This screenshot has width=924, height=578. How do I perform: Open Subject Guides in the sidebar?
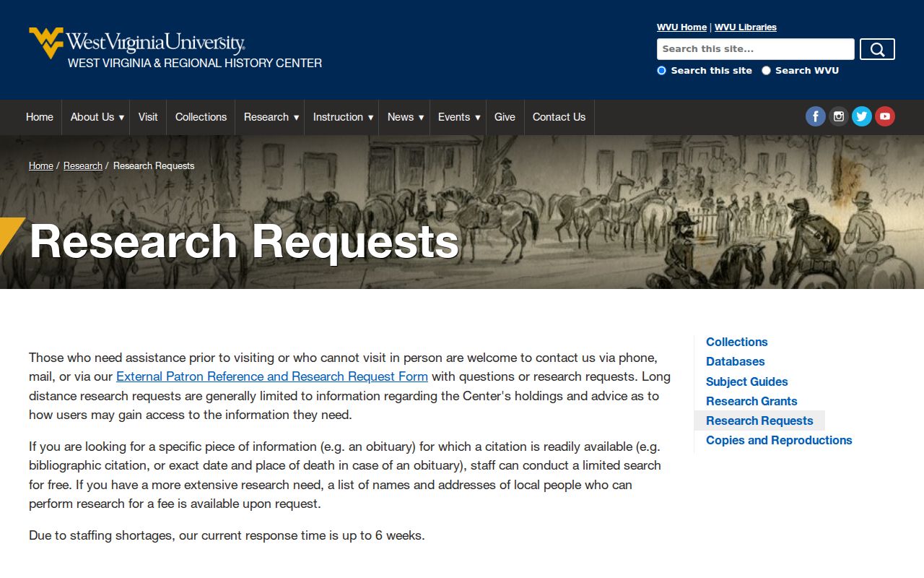pos(746,381)
